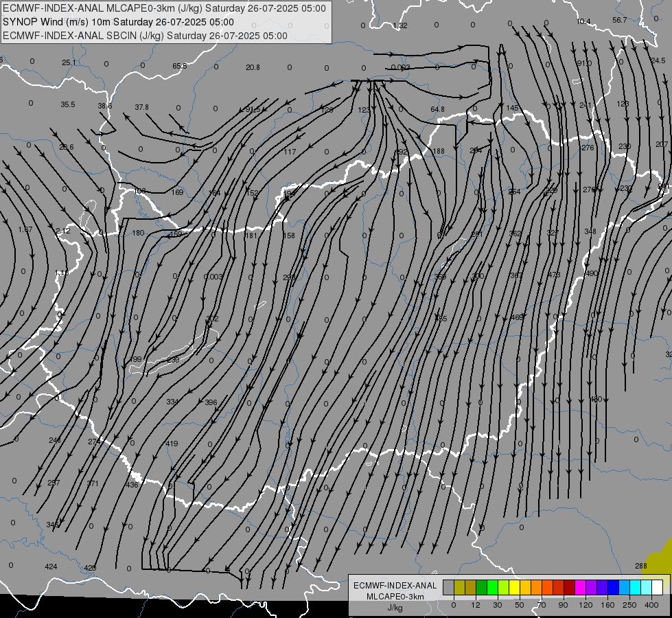Click the map value 436

point(132,485)
